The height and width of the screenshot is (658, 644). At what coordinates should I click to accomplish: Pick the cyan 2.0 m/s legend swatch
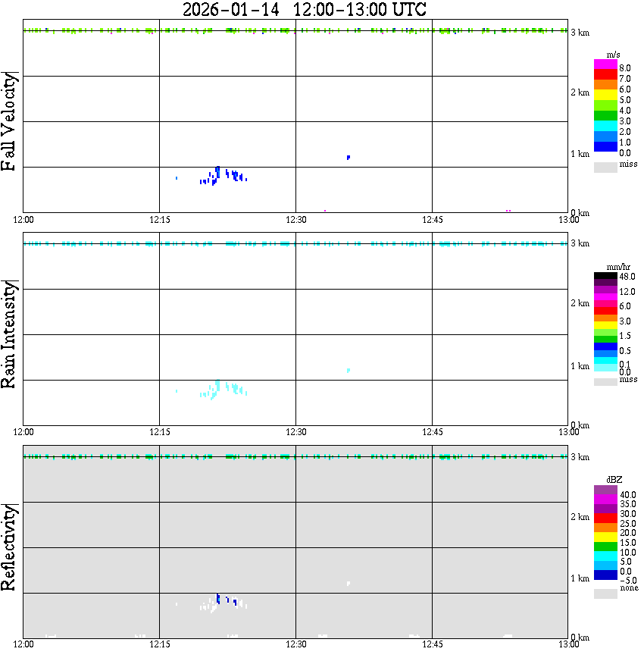tap(605, 126)
